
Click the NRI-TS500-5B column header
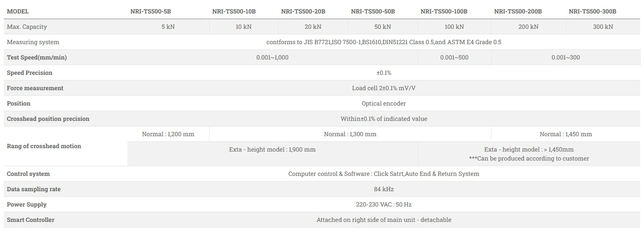pyautogui.click(x=150, y=11)
